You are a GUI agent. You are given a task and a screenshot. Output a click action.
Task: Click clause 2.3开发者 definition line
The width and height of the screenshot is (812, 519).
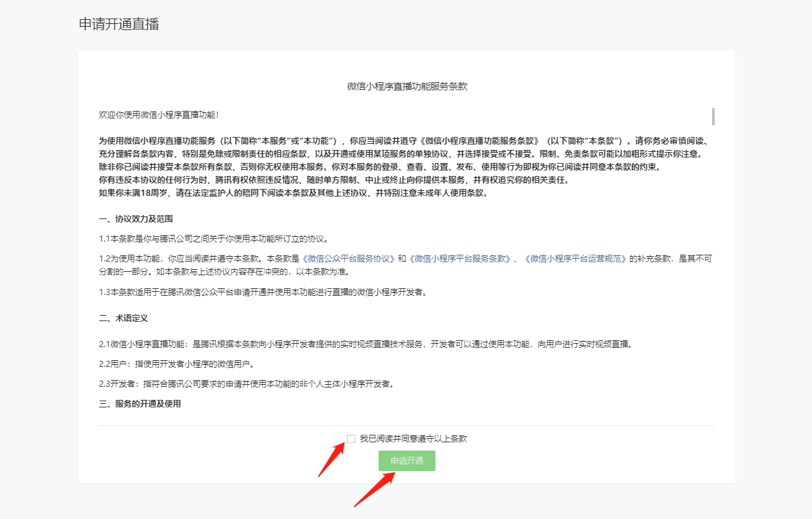pos(247,384)
